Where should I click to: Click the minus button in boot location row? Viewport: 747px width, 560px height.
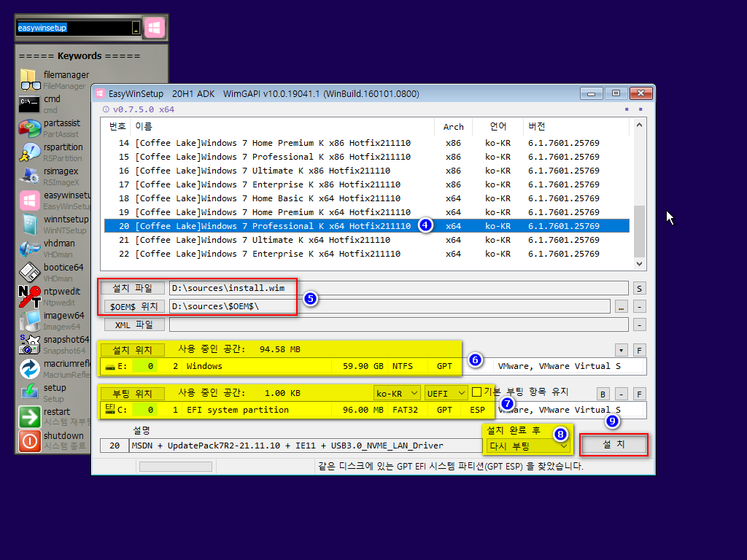[621, 394]
